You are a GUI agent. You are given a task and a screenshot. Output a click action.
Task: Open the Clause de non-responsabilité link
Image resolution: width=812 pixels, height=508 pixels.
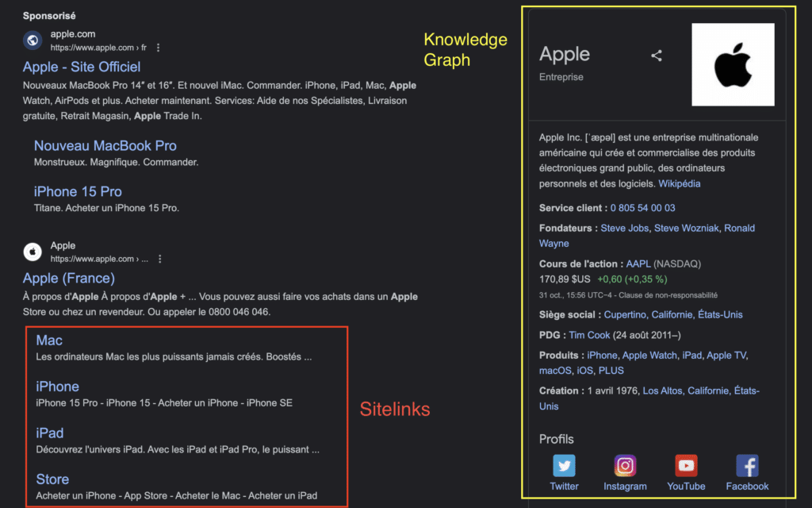click(668, 295)
